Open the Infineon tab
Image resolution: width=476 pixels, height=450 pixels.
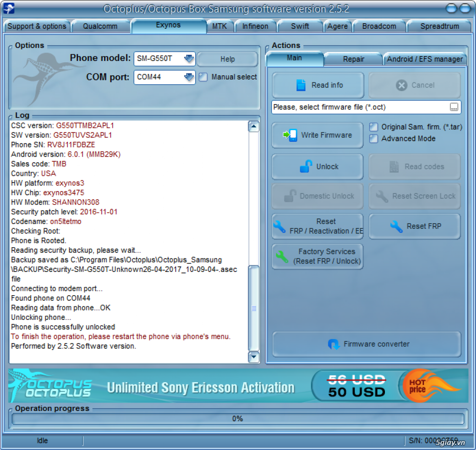click(x=255, y=26)
